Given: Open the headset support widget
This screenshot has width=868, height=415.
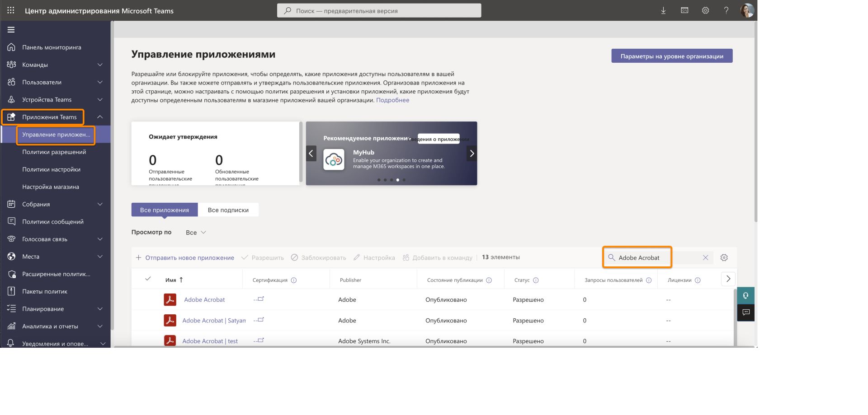Looking at the screenshot, I should pyautogui.click(x=745, y=295).
